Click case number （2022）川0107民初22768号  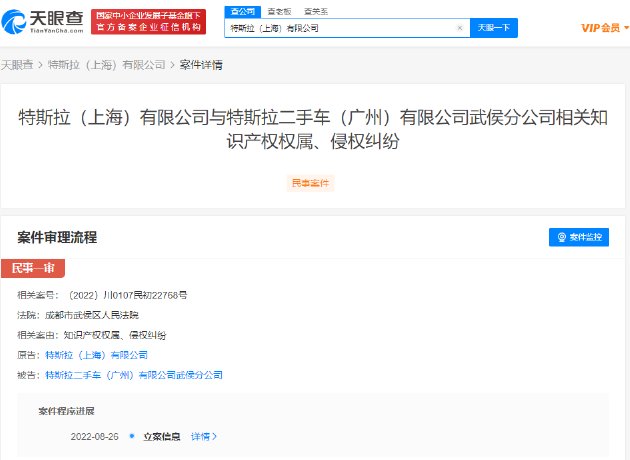pos(128,295)
